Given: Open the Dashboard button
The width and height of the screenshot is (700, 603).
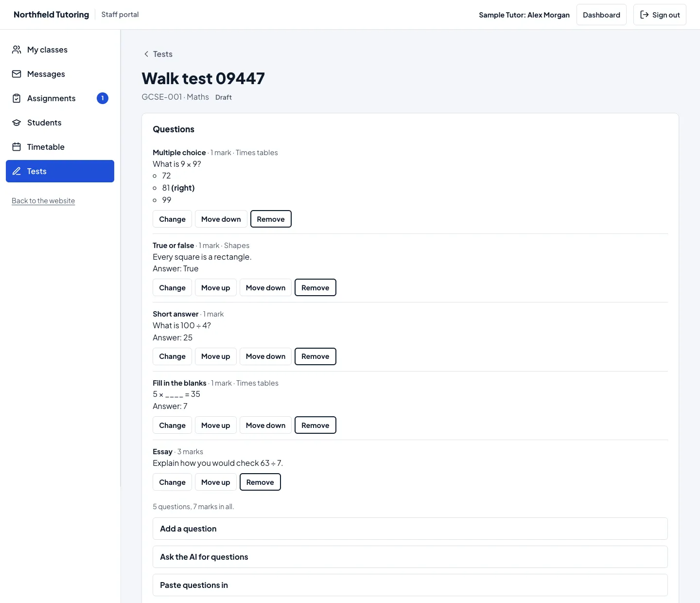Looking at the screenshot, I should tap(601, 15).
